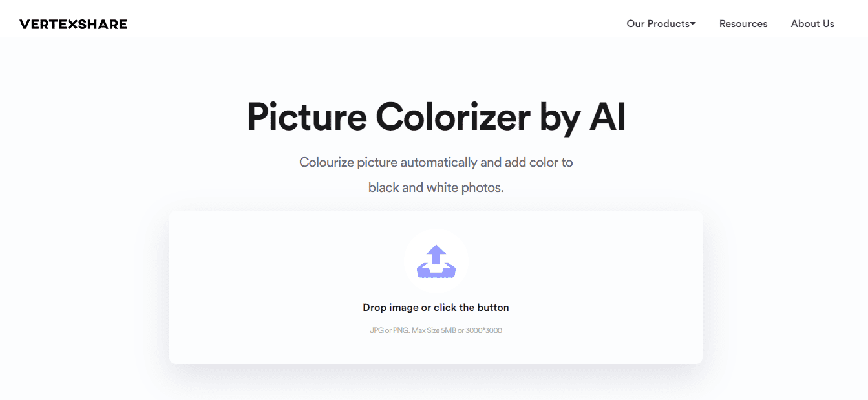
Task: Click 'AI' in the main heading
Action: (607, 118)
